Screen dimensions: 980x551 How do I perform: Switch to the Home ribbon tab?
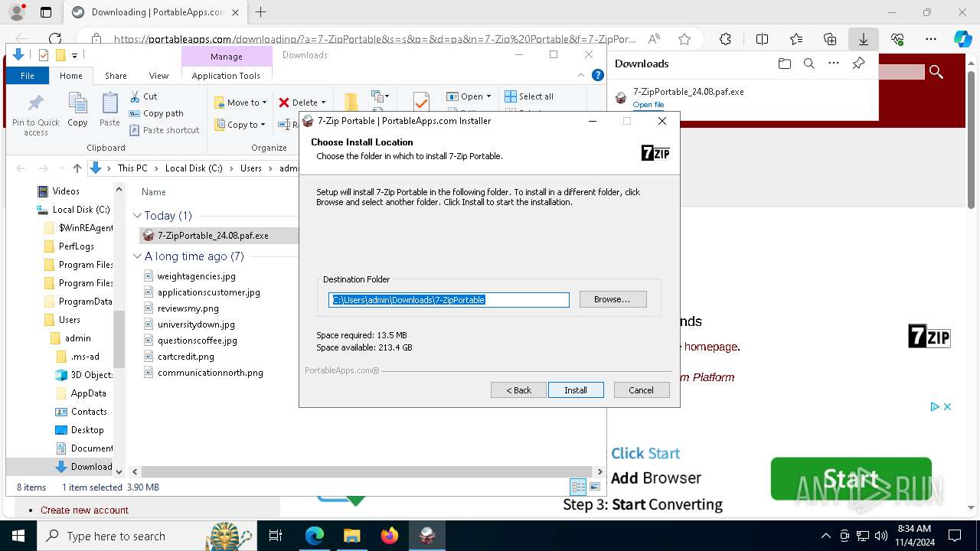71,76
